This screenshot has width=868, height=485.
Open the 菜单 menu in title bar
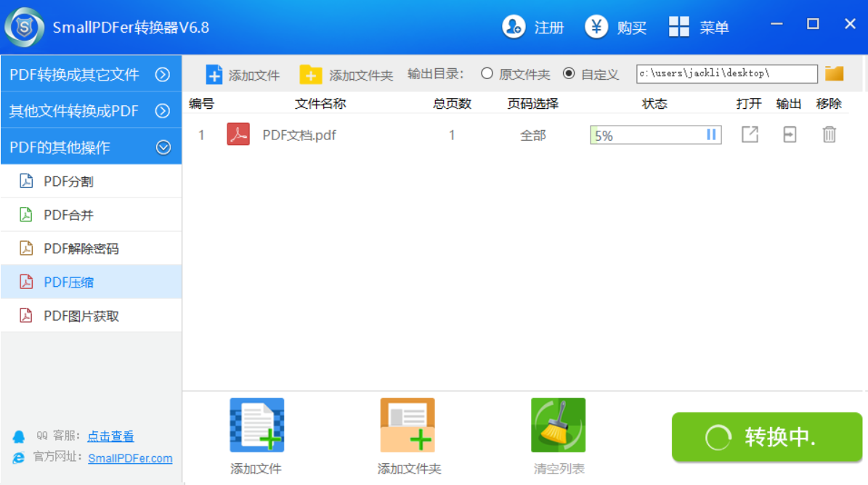698,28
